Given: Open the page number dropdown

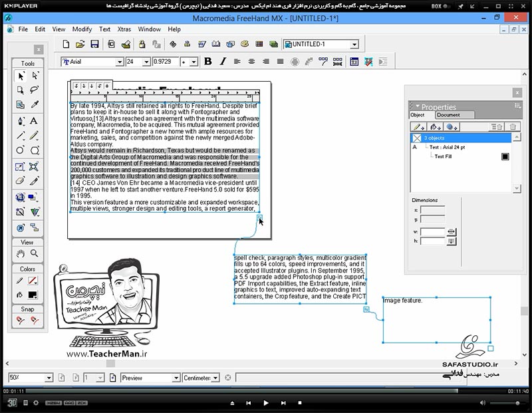Looking at the screenshot, I should (100, 378).
